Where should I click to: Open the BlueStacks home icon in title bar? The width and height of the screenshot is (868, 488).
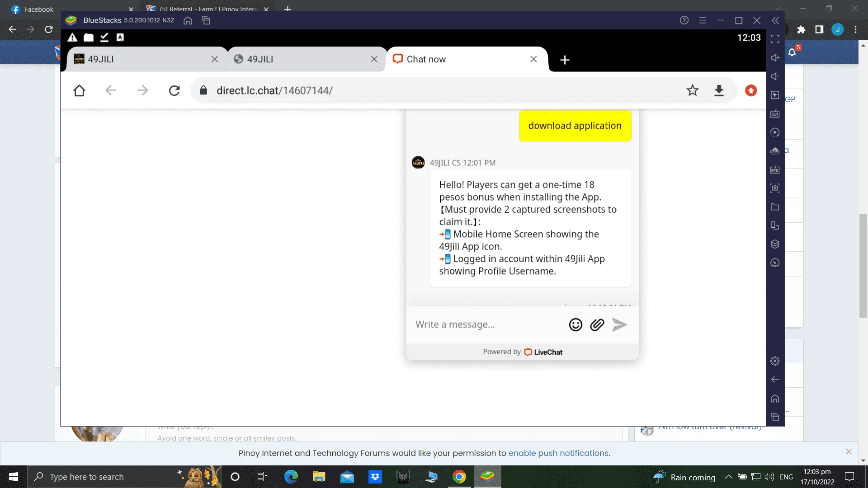(x=188, y=20)
